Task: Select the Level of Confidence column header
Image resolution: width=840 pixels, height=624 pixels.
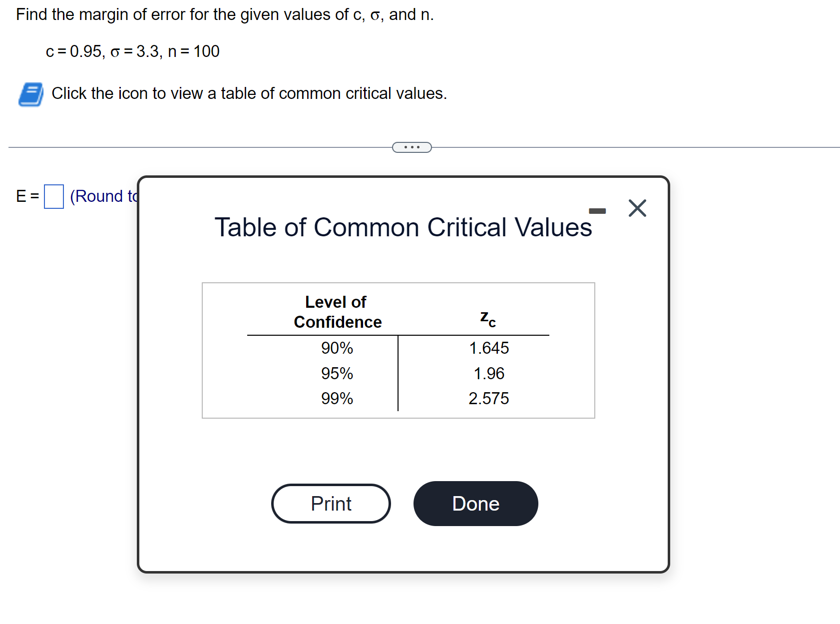Action: tap(337, 311)
